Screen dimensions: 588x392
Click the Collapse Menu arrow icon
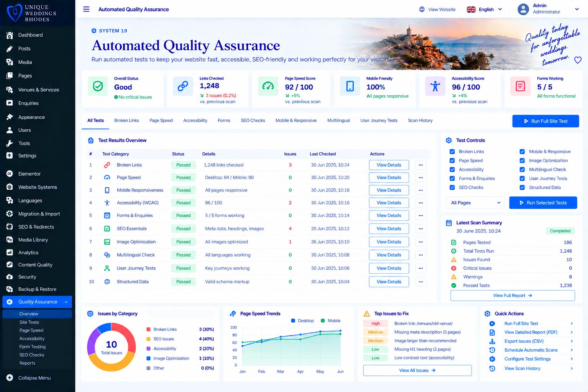pos(10,378)
